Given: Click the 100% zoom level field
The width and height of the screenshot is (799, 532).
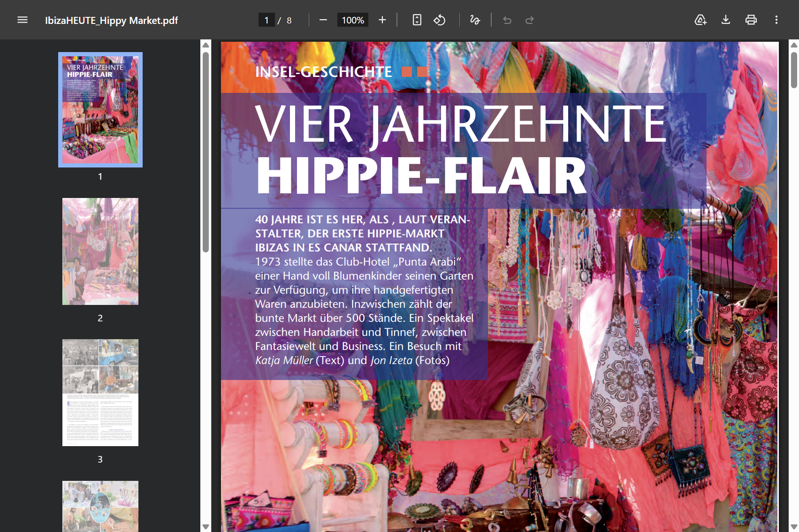Looking at the screenshot, I should click(x=353, y=20).
